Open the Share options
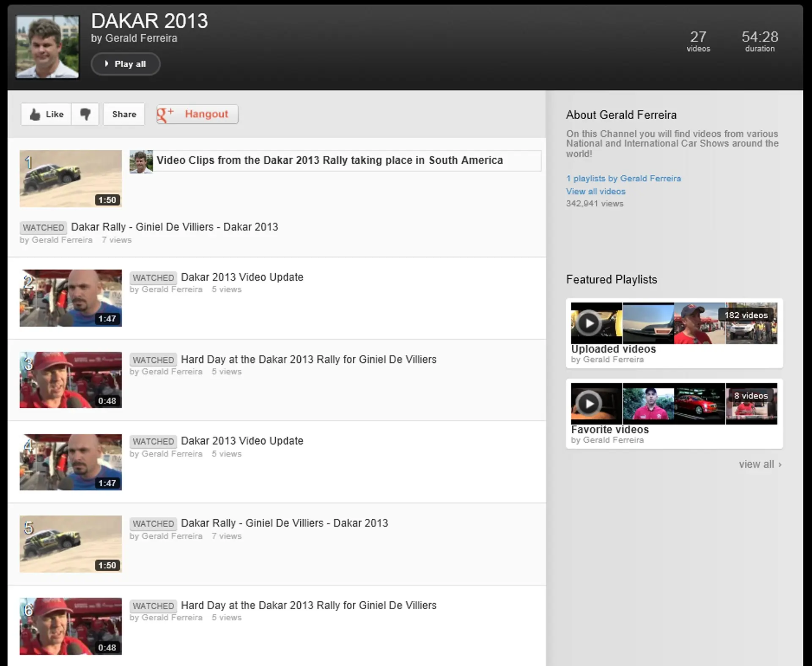The height and width of the screenshot is (666, 812). pos(123,114)
